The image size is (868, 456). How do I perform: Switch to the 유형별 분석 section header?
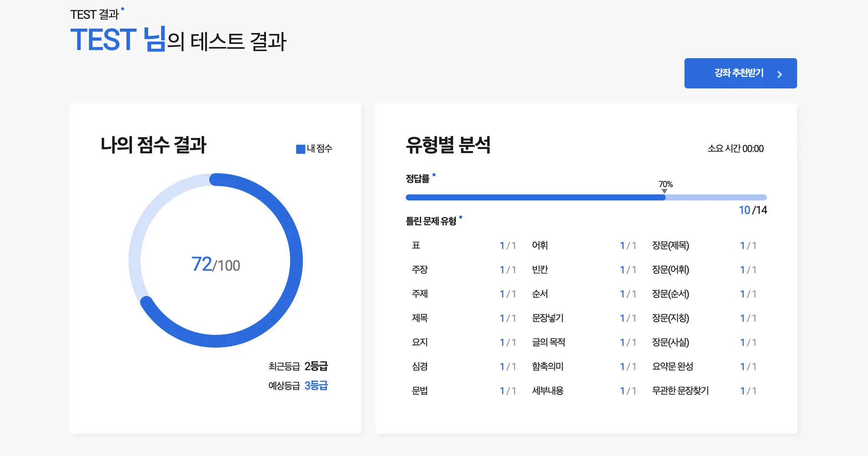pos(450,146)
